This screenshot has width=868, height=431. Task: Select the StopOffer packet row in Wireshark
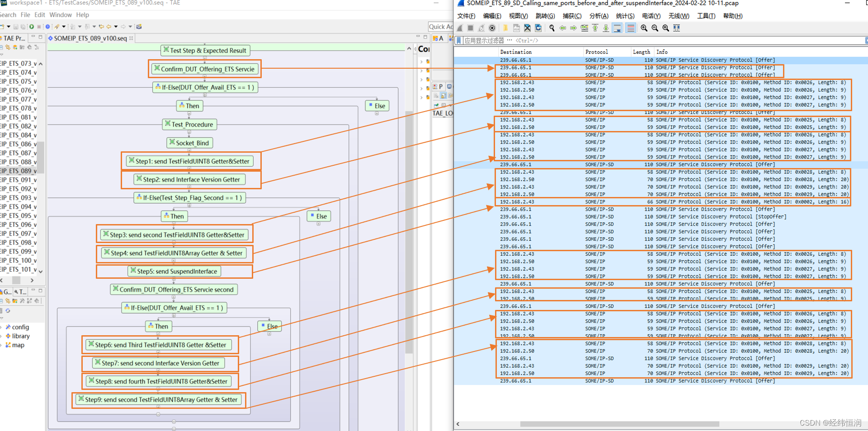660,217
